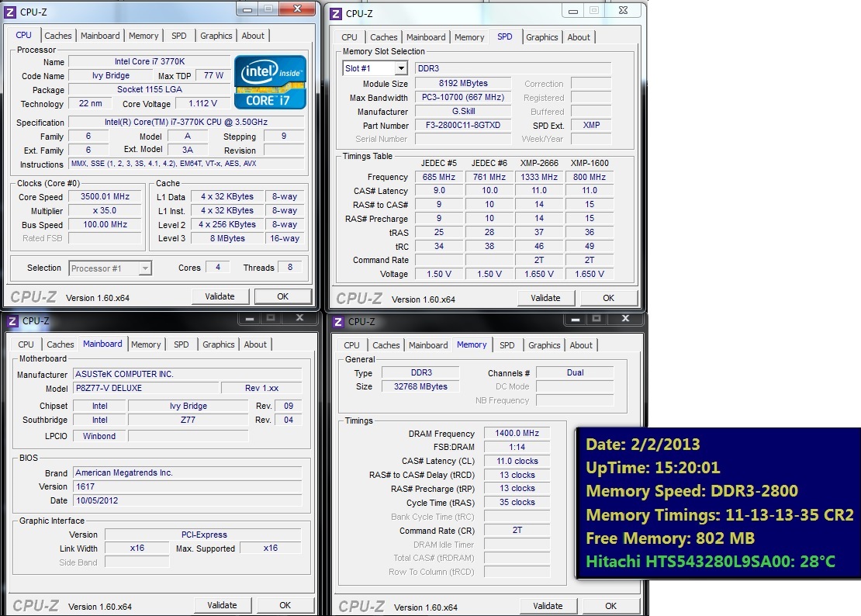Click Validate in the bottom-right Memory window

click(x=548, y=606)
